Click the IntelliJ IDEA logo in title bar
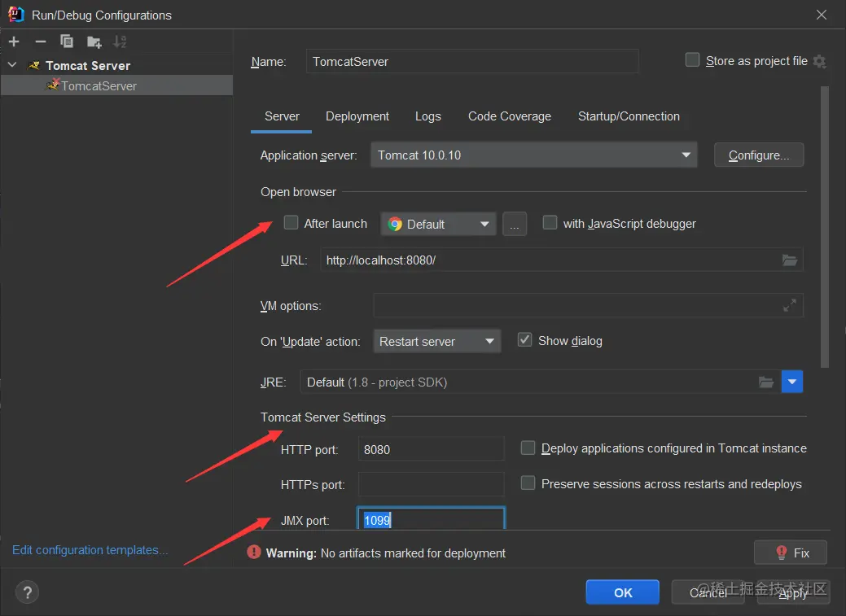The width and height of the screenshot is (846, 616). pyautogui.click(x=16, y=15)
